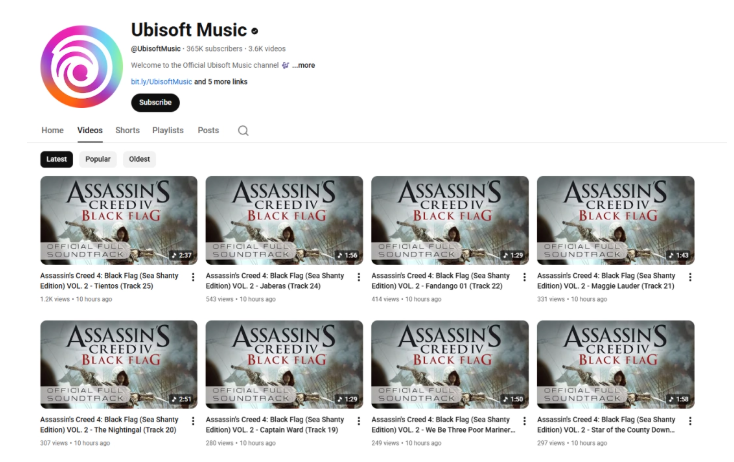Open options menu for Maggie Lauder video
The height and width of the screenshot is (462, 734).
690,277
